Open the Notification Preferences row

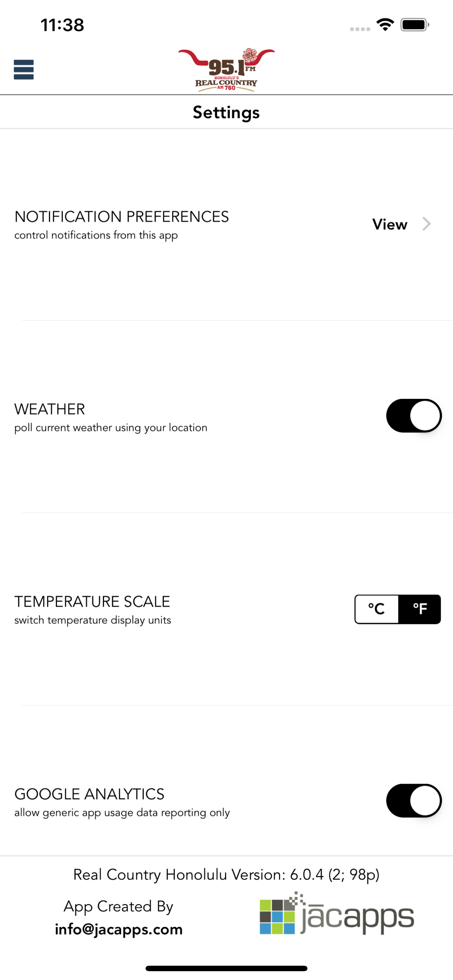tap(226, 224)
